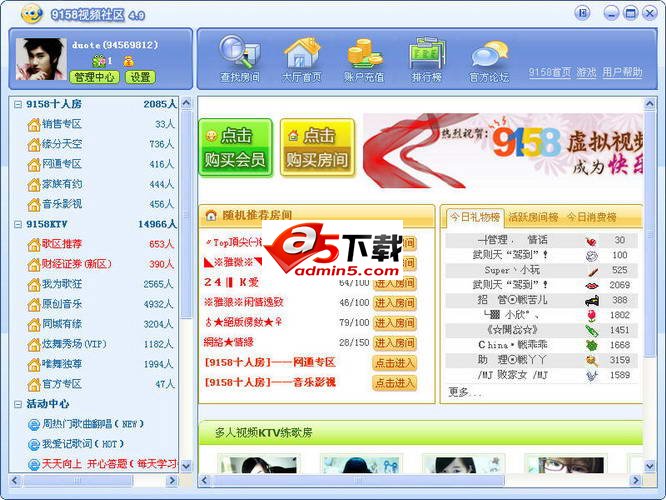Click 点击进入 for 音乐影视 row

395,383
